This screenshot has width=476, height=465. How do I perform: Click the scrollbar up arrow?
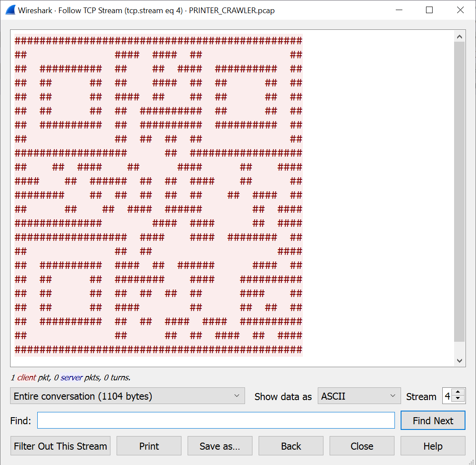pyautogui.click(x=459, y=37)
